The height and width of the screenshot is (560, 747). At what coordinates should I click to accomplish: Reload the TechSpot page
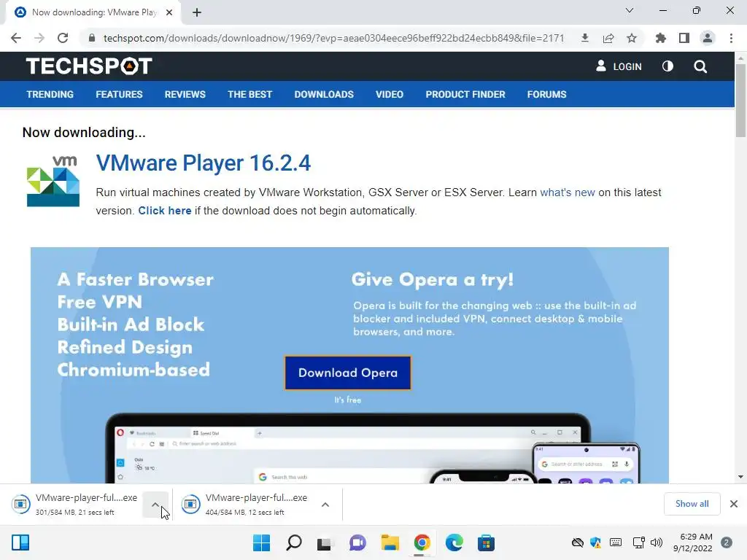[63, 38]
